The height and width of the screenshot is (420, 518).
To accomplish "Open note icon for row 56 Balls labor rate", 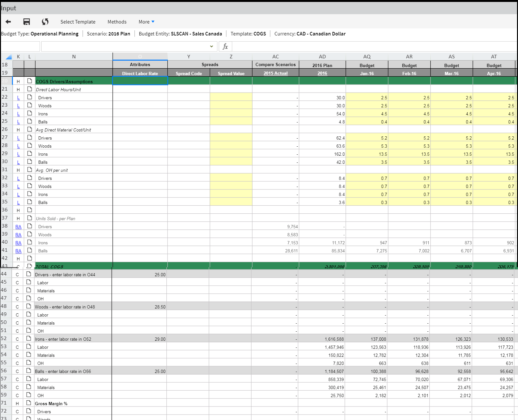I will pyautogui.click(x=29, y=371).
